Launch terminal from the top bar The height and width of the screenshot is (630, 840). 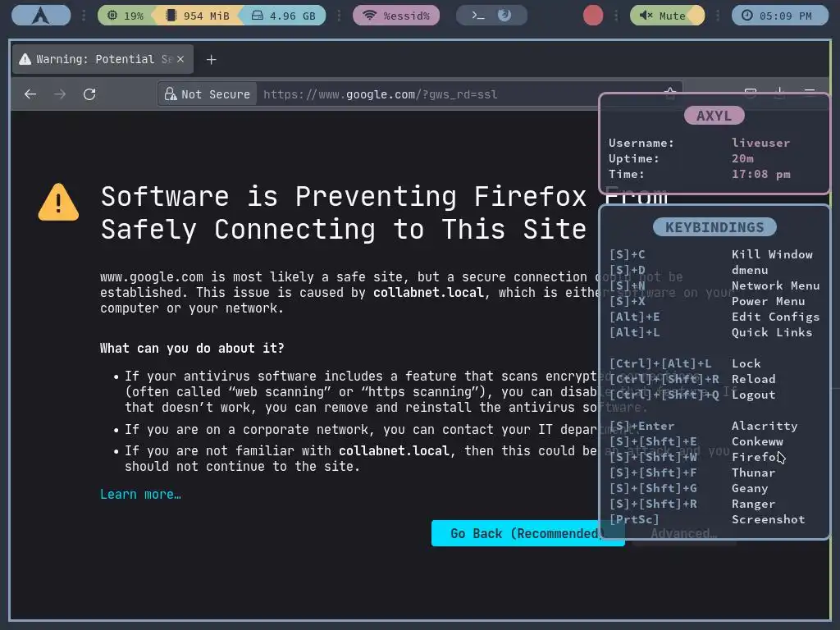tap(478, 16)
